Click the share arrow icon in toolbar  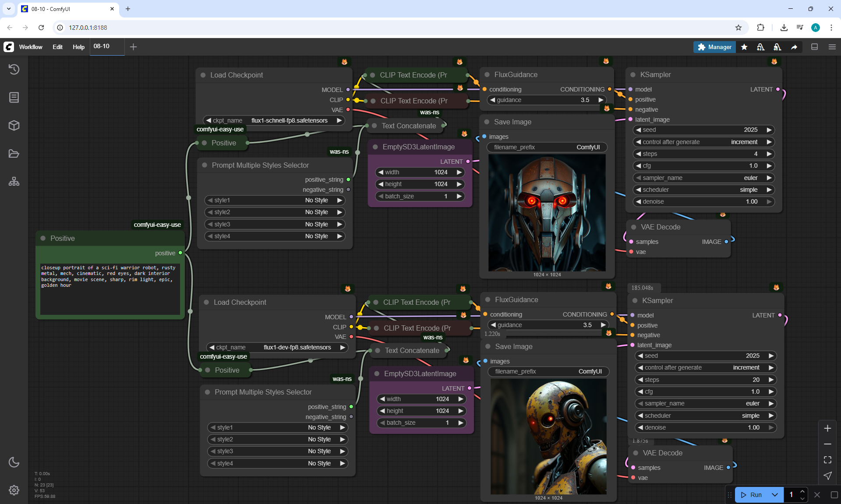(794, 47)
